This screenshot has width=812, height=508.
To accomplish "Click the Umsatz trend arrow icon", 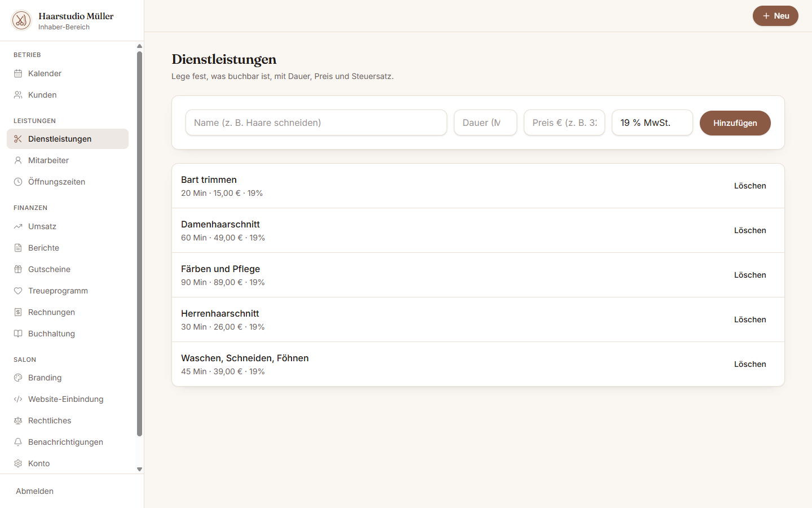I will 18,226.
